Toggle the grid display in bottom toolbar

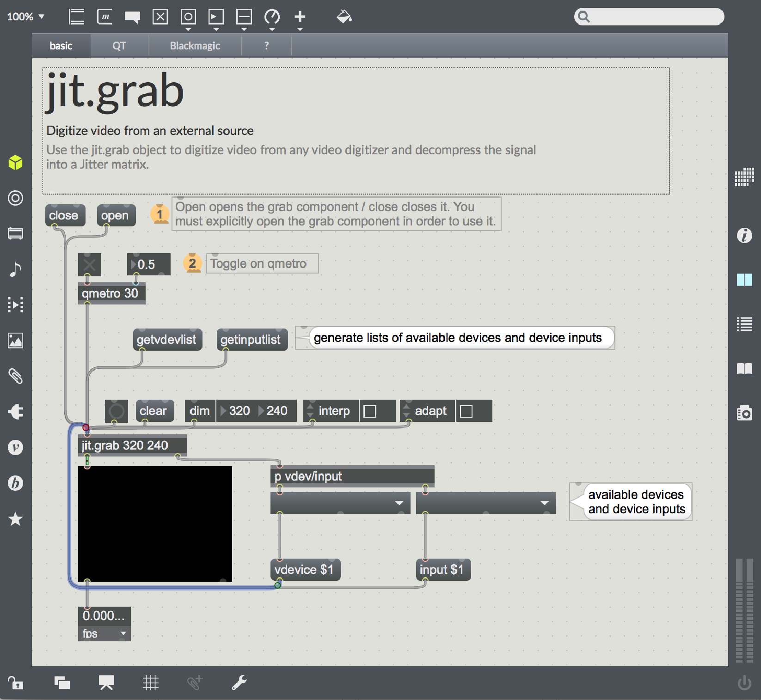point(151,682)
